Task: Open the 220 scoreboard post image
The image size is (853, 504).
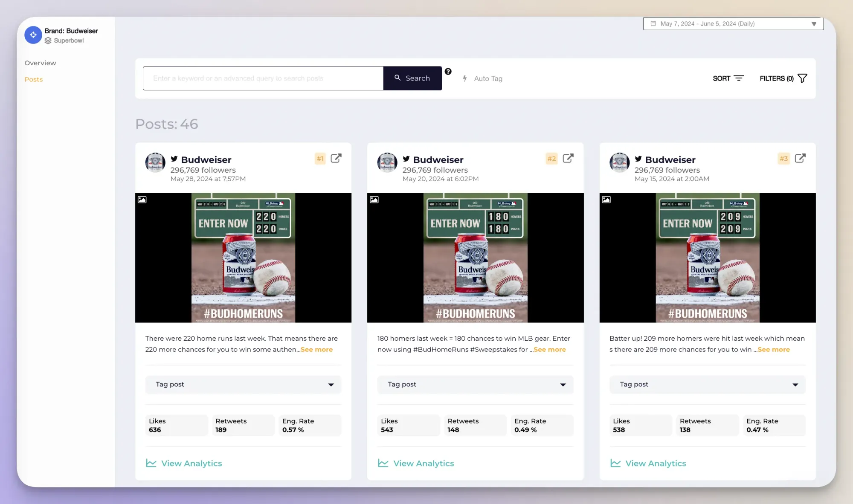Action: point(243,258)
